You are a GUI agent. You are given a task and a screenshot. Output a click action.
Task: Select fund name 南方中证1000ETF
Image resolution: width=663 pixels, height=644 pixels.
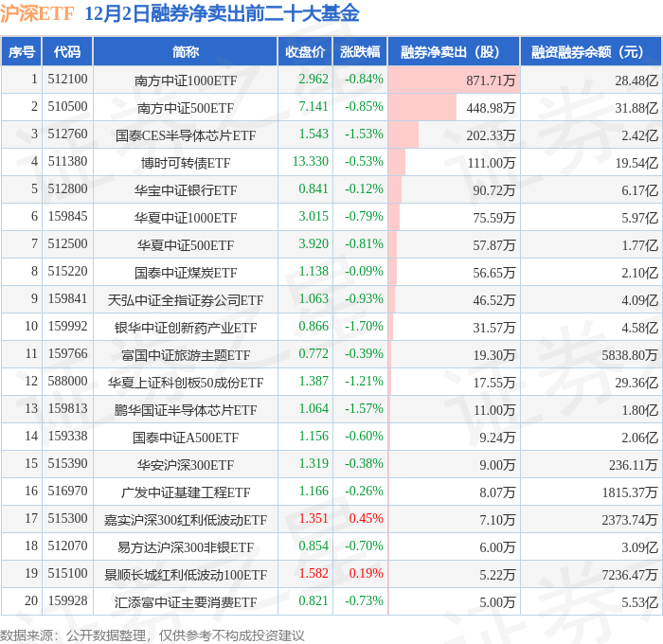[186, 80]
